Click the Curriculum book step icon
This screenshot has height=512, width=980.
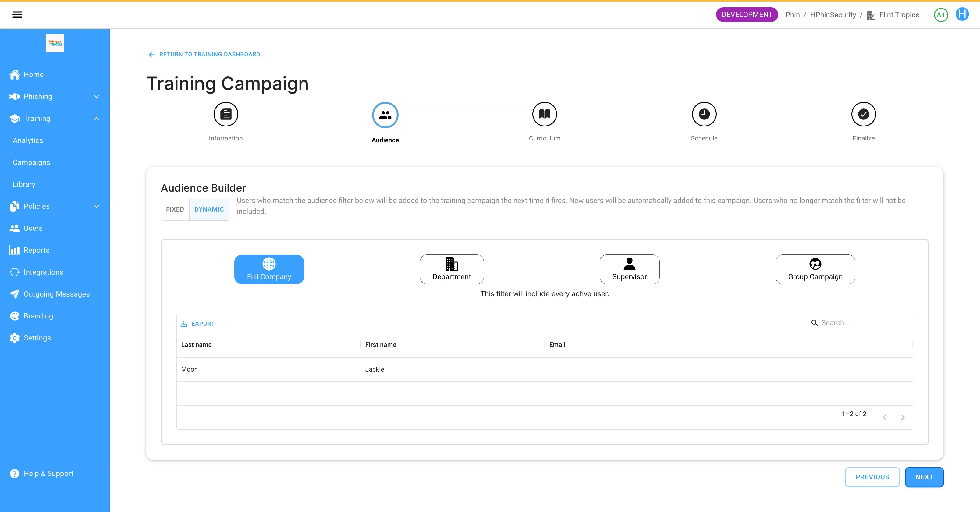(x=545, y=114)
